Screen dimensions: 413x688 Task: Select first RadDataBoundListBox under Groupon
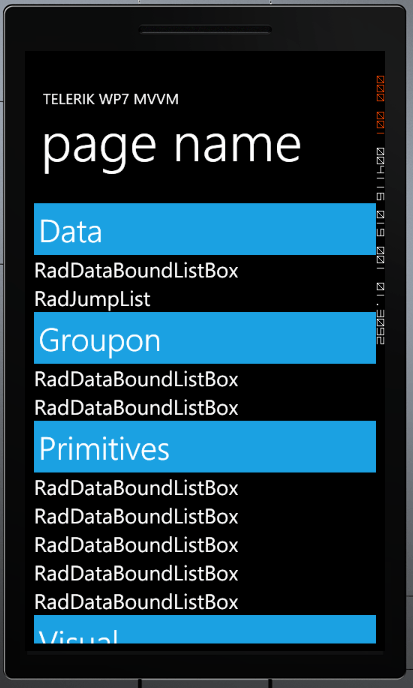(136, 380)
